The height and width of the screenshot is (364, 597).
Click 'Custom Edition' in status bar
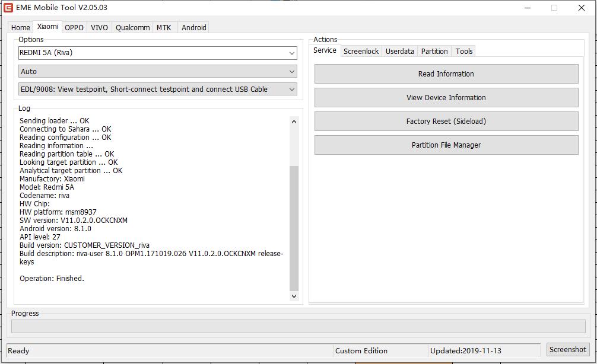tap(361, 351)
